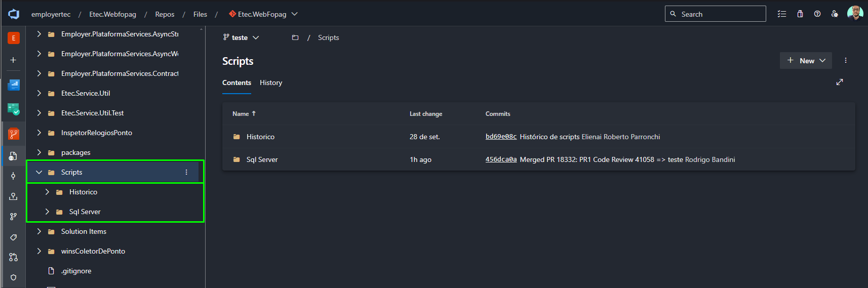Open the Branches icon in the sidebar
Image resolution: width=868 pixels, height=288 pixels.
13,216
